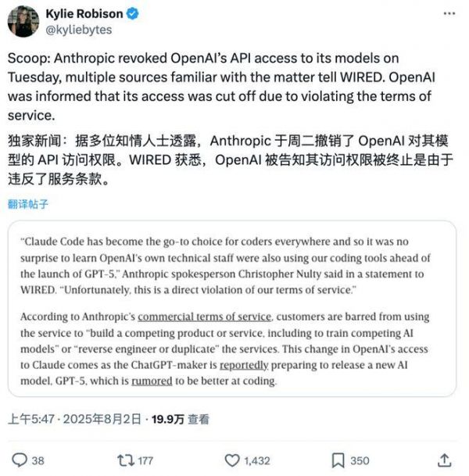
Task: Click the 38 replies count
Action: click(x=38, y=461)
